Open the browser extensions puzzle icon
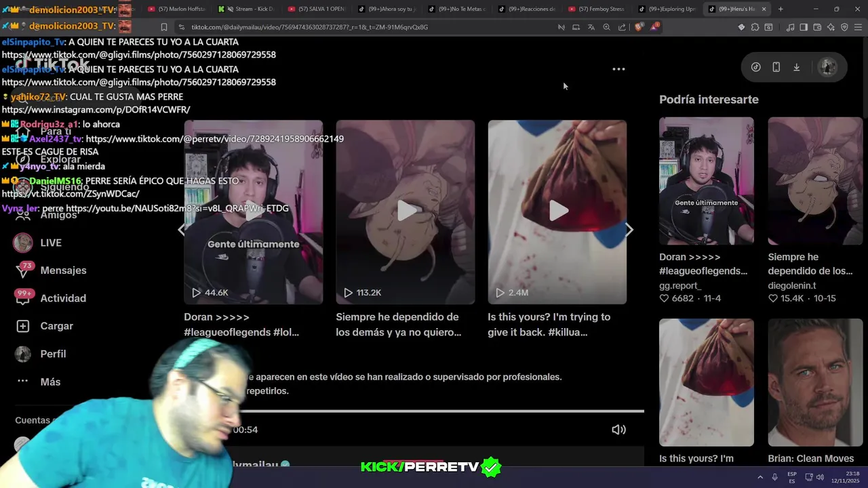 [x=755, y=27]
